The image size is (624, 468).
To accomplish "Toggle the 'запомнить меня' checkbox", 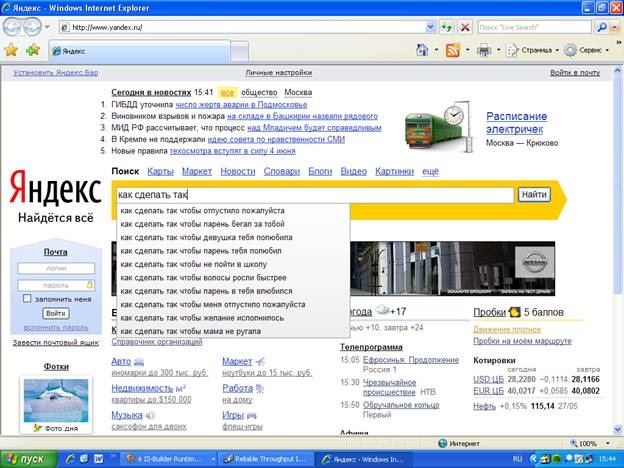I will click(27, 298).
